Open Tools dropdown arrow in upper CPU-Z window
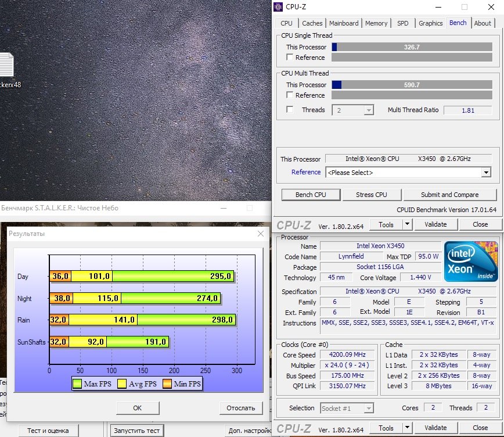Image resolution: width=504 pixels, height=437 pixels. (407, 224)
